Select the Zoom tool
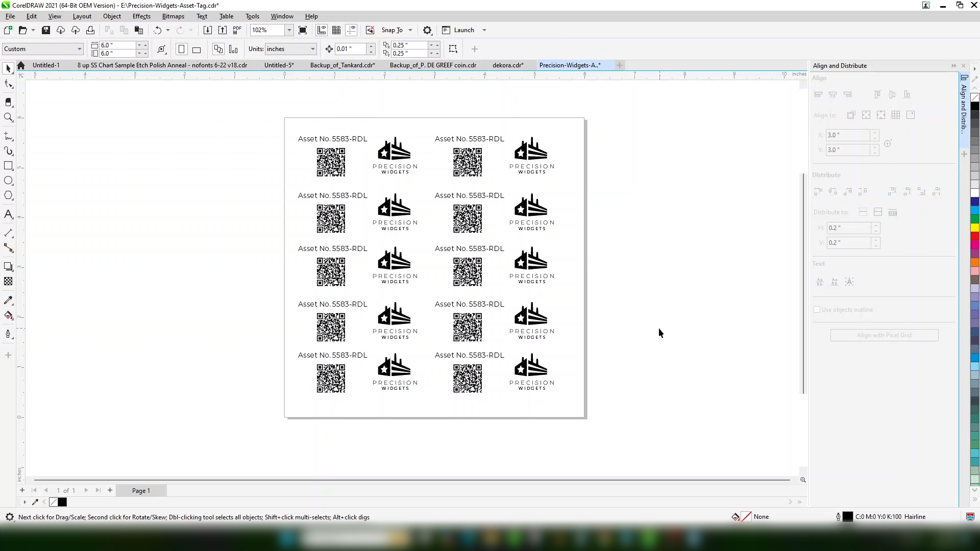 (x=8, y=118)
